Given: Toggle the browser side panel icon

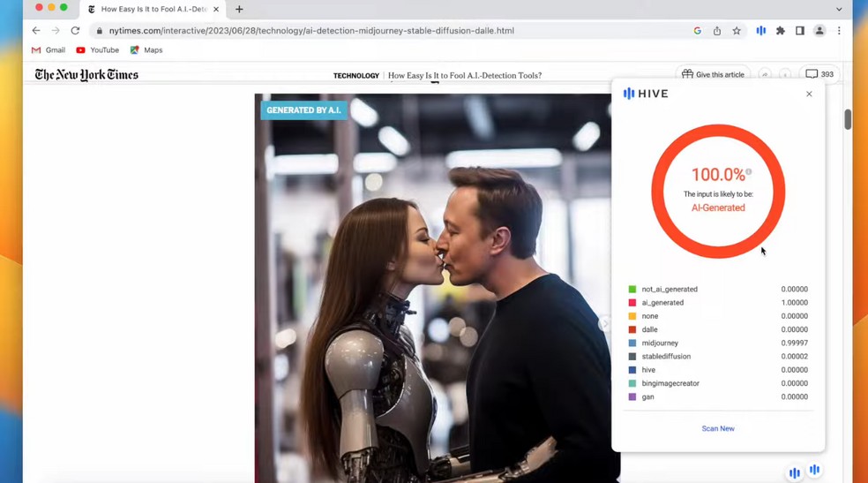Looking at the screenshot, I should point(800,31).
